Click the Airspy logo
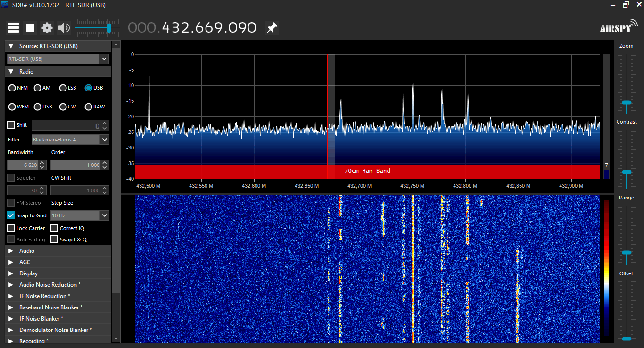This screenshot has height=348, width=644. pos(618,27)
